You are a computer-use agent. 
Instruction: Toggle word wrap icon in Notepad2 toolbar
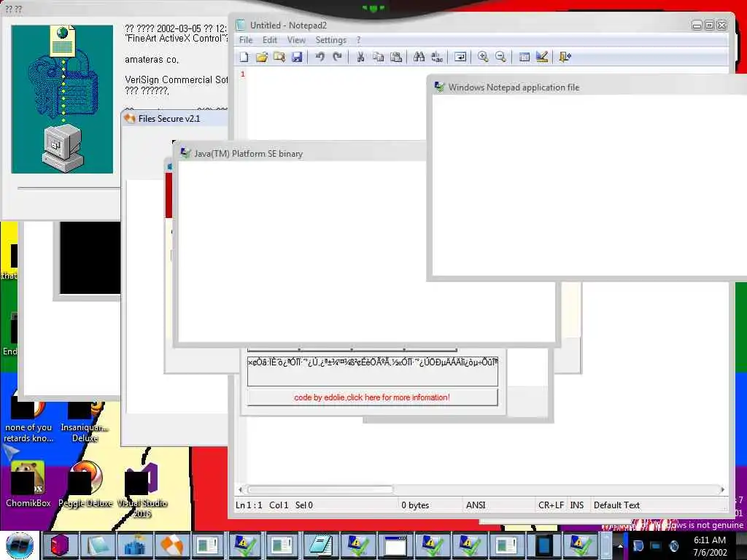click(x=460, y=57)
